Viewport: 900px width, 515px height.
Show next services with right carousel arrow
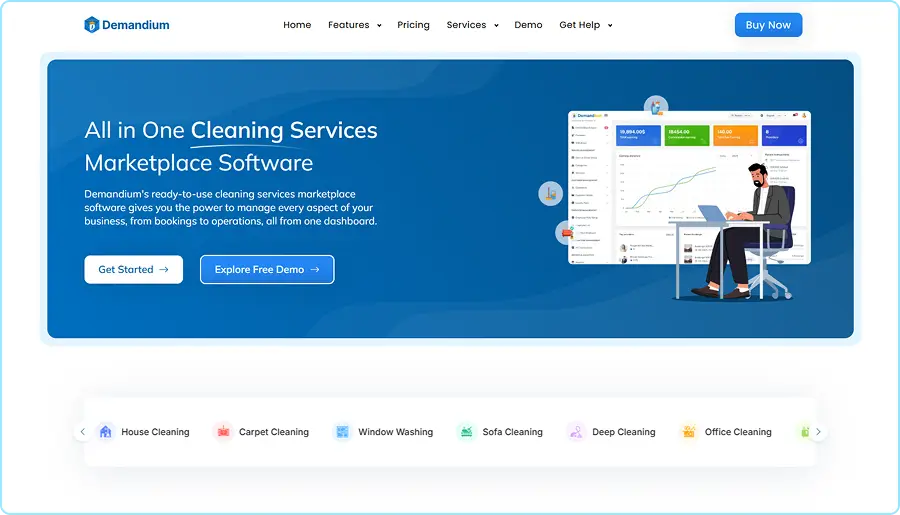coord(818,432)
